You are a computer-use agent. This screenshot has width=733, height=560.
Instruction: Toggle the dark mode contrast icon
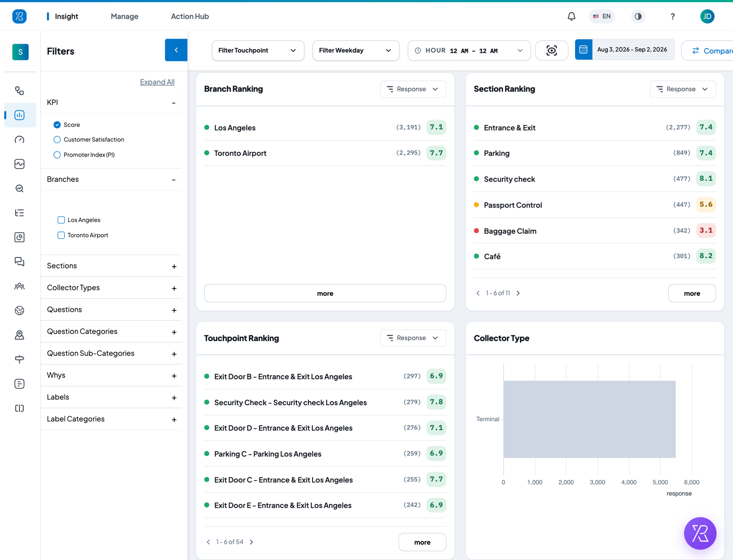(x=638, y=16)
